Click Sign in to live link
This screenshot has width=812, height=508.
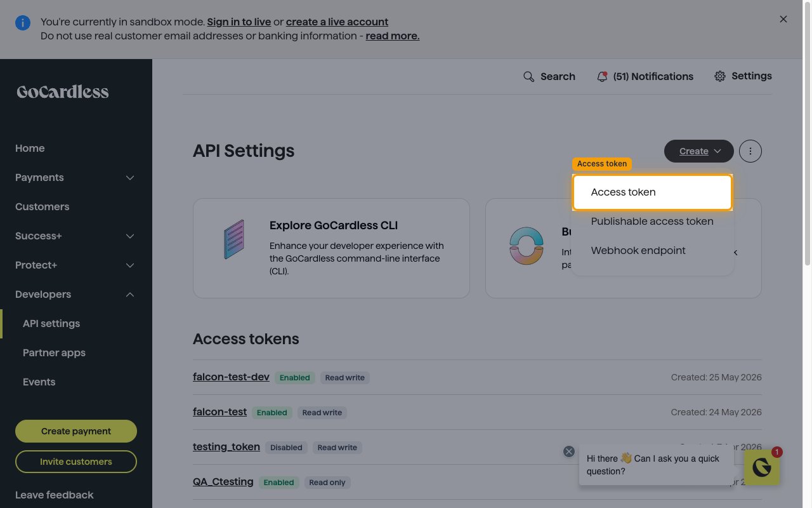pos(239,22)
